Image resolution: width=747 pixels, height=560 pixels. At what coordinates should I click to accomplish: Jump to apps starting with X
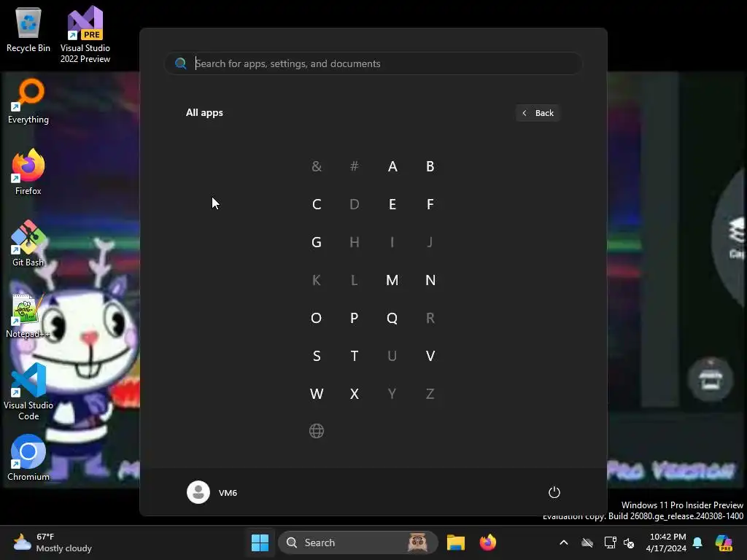(354, 394)
